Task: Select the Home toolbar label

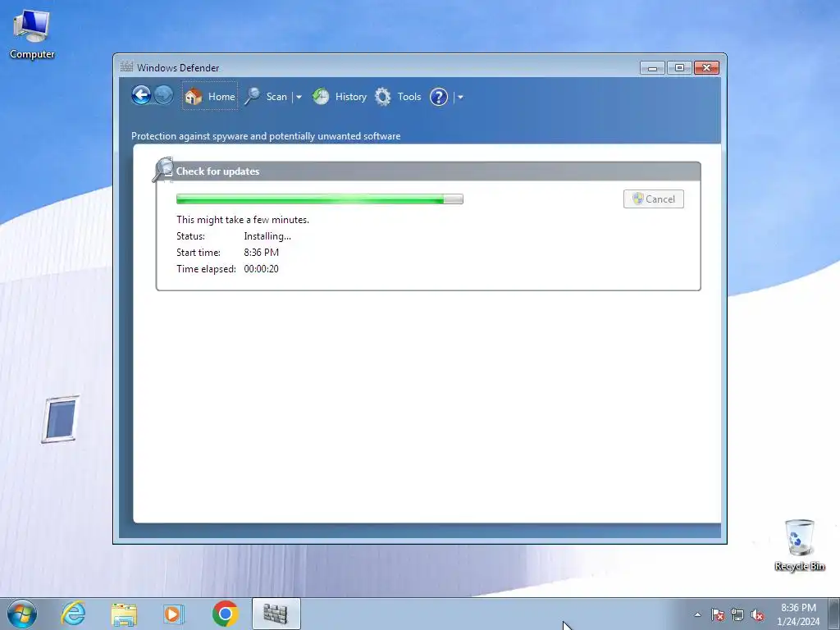Action: pos(221,97)
